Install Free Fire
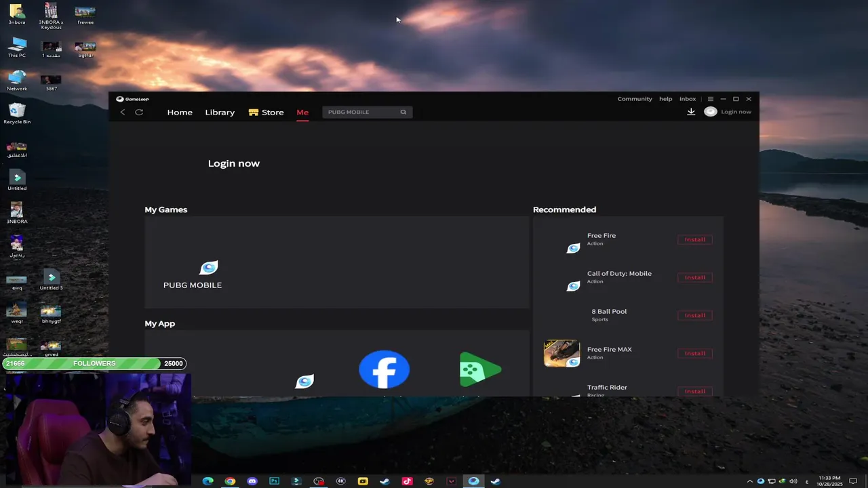868x488 pixels. (695, 239)
